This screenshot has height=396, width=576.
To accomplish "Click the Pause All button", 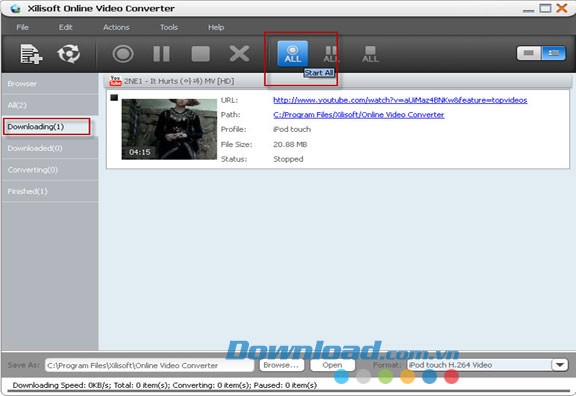I will pos(331,54).
